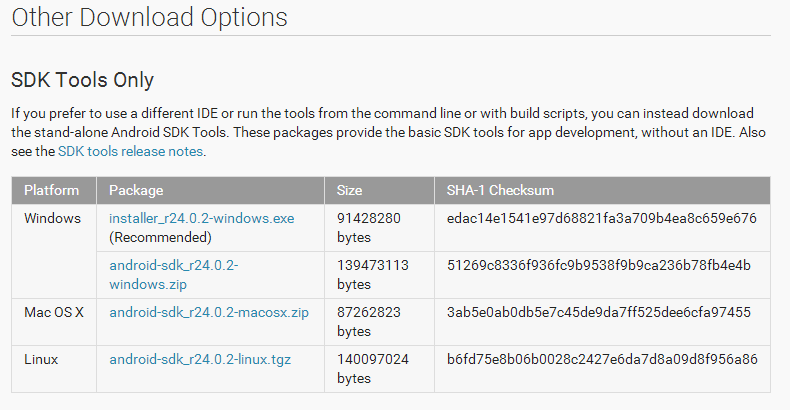Click the 140097024 bytes size cell

tap(379, 369)
